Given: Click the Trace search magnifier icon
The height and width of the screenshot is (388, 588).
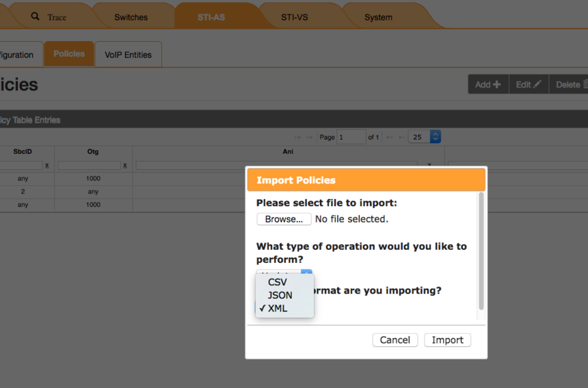Looking at the screenshot, I should [x=36, y=16].
